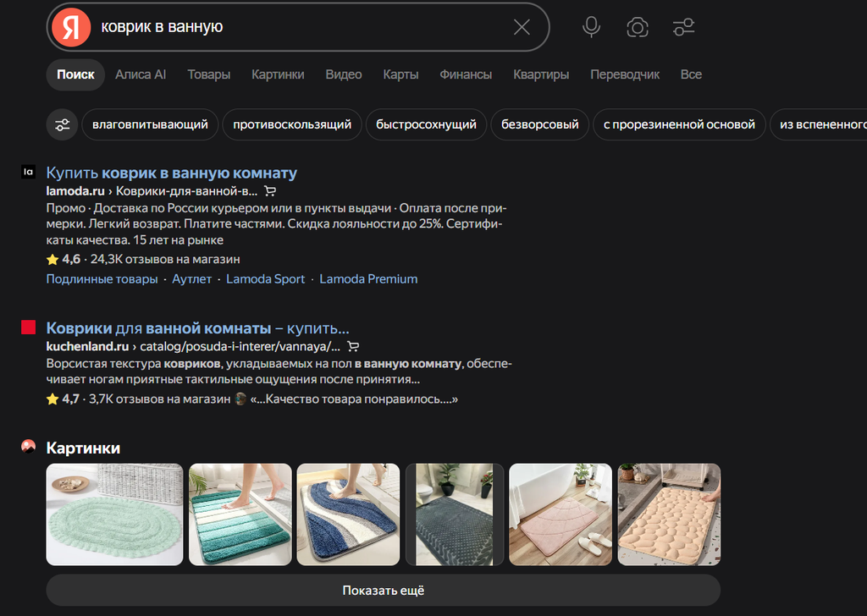
Task: Open Подлинные товары sitelink
Action: 102,279
